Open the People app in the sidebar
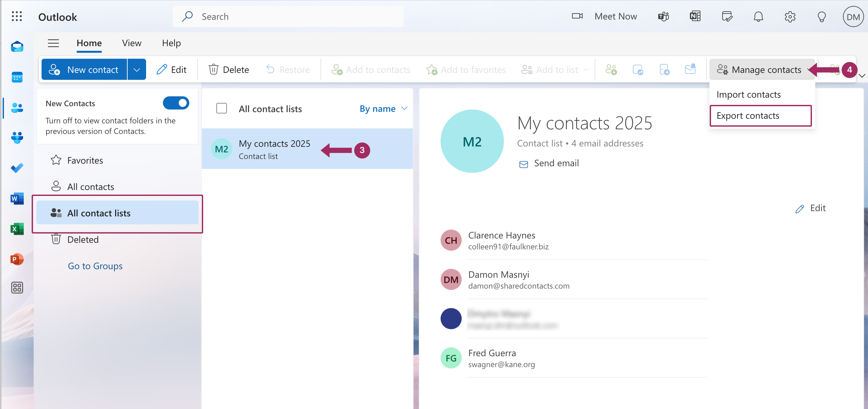Viewport: 868px width, 409px height. coord(17,108)
